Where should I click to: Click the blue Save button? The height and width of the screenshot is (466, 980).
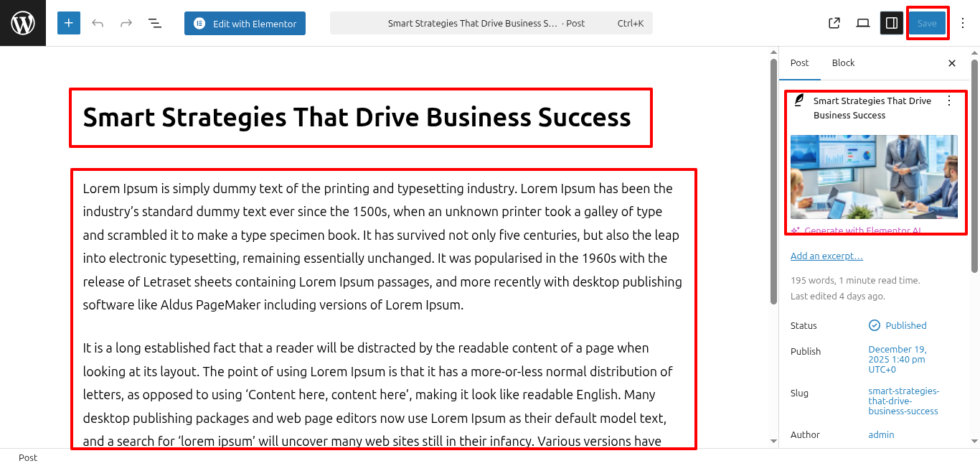tap(927, 23)
